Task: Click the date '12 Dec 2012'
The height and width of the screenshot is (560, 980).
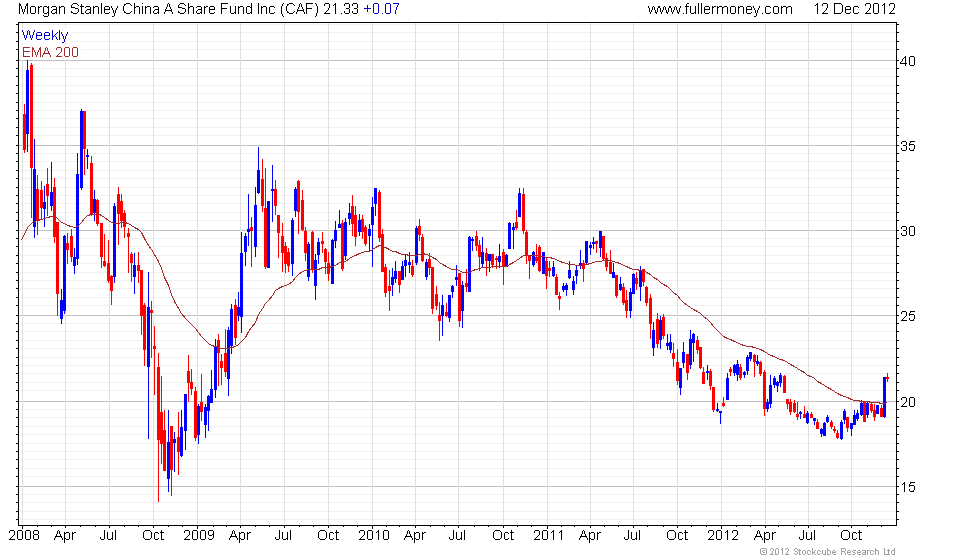Action: point(854,9)
